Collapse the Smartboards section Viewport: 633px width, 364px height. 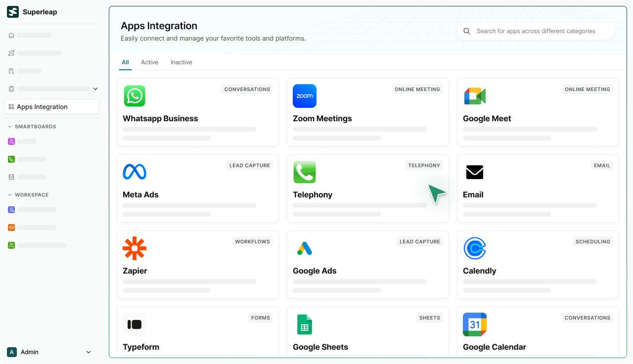coord(10,127)
